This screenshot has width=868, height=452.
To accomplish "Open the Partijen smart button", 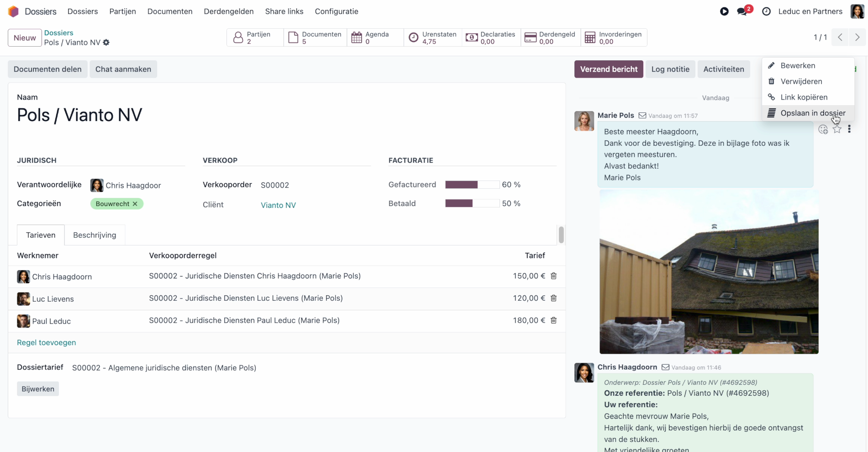I will [255, 37].
